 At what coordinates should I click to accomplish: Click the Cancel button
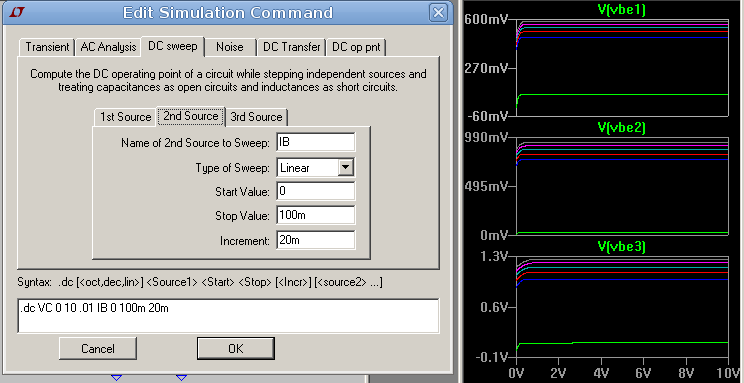98,349
